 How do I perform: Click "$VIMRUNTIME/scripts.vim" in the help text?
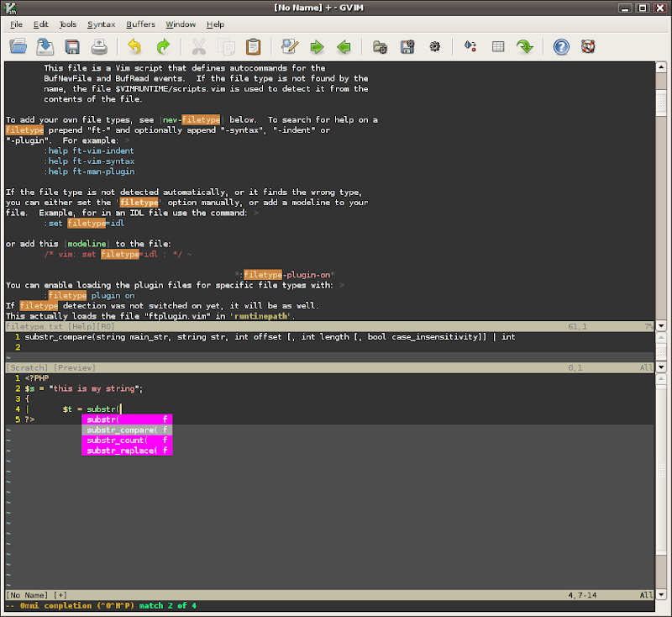[171, 89]
